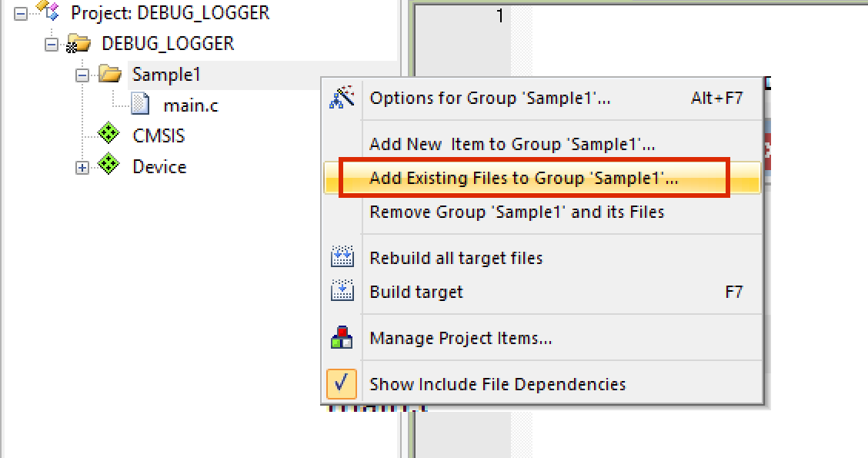The width and height of the screenshot is (868, 458).
Task: Open Options for Group 'Sample1' entry
Action: [x=490, y=98]
